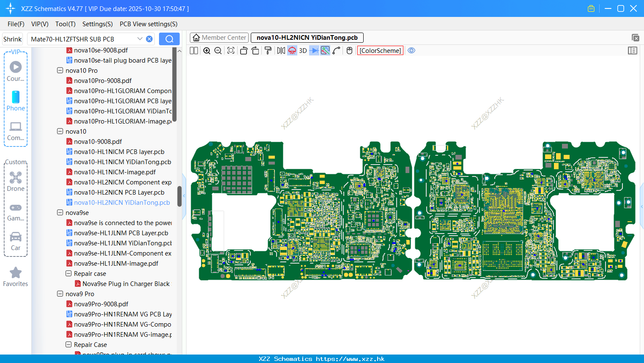Toggle the diode symbol mode button
This screenshot has width=644, height=363.
[x=314, y=51]
